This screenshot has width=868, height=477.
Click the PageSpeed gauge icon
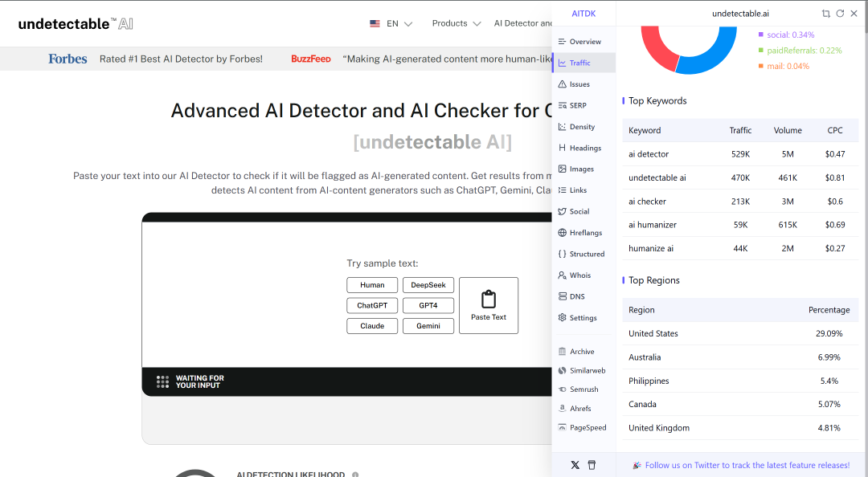click(563, 428)
